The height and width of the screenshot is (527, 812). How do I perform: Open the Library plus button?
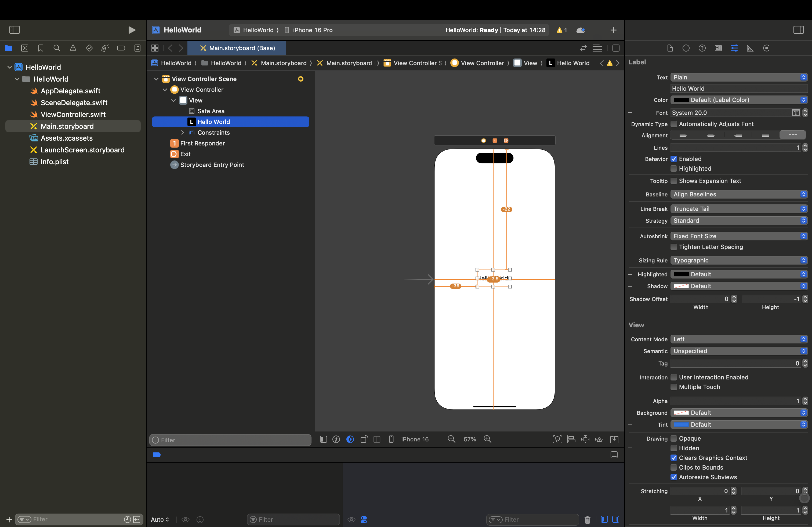(x=613, y=30)
